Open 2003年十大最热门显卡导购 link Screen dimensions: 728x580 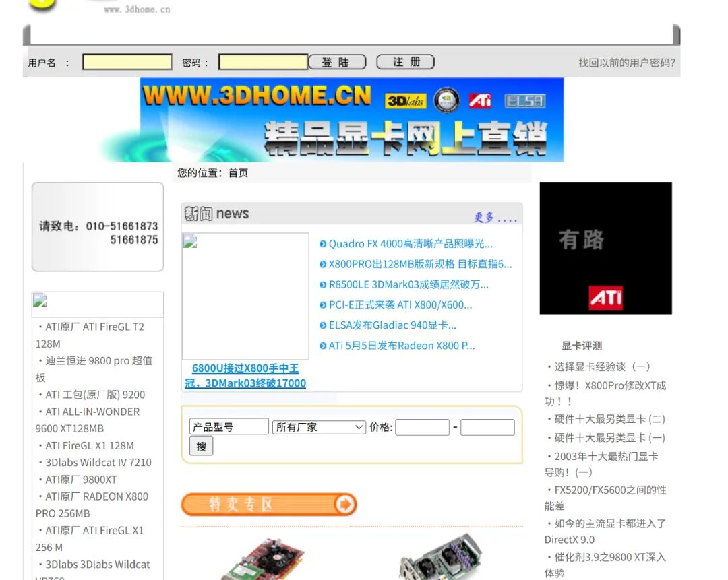click(x=602, y=464)
